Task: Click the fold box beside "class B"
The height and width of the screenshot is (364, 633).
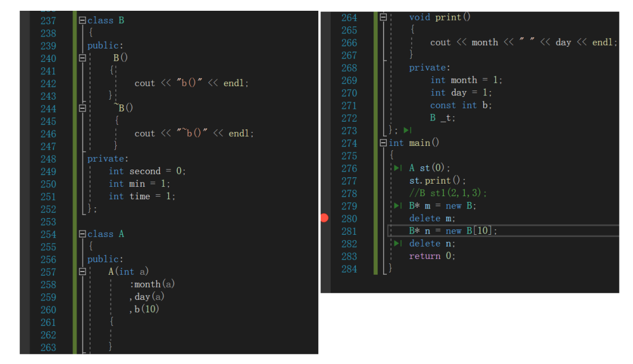Action: click(82, 20)
